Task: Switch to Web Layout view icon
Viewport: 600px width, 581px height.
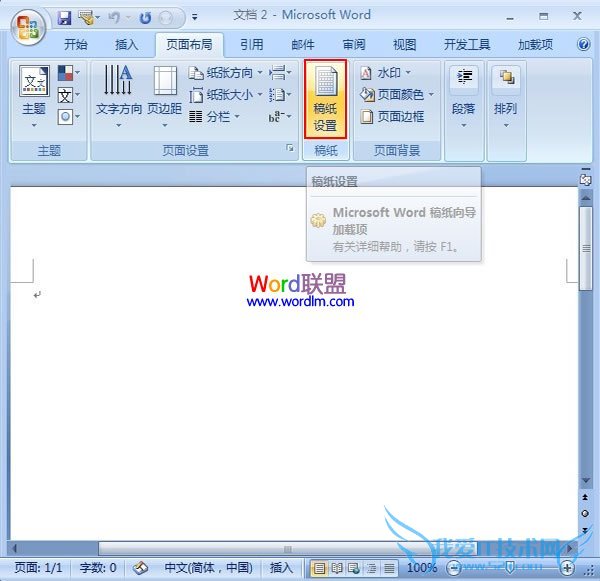Action: [x=354, y=568]
